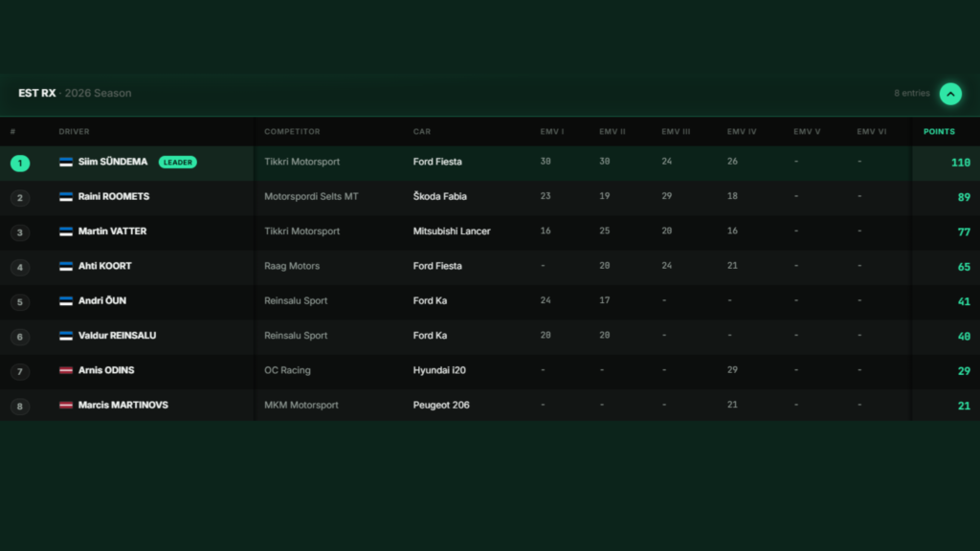Click flag icon beside Marcis MARTINOVS
Image resolution: width=980 pixels, height=551 pixels.
pyautogui.click(x=66, y=405)
